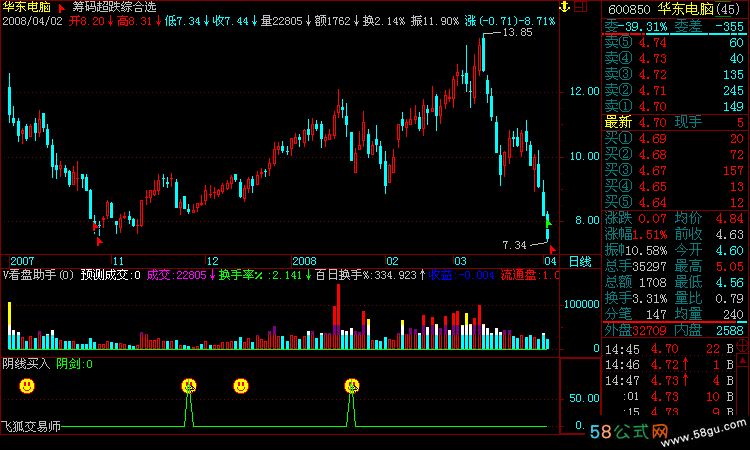Click the 14:47 trade tick row
The width and height of the screenshot is (750, 450).
(x=669, y=381)
